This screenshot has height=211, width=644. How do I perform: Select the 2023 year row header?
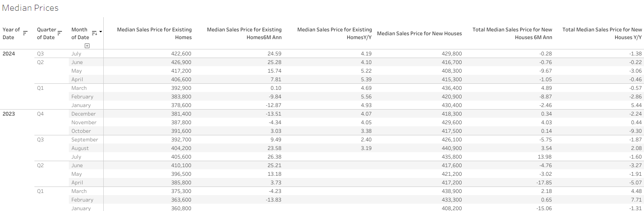tap(8, 114)
